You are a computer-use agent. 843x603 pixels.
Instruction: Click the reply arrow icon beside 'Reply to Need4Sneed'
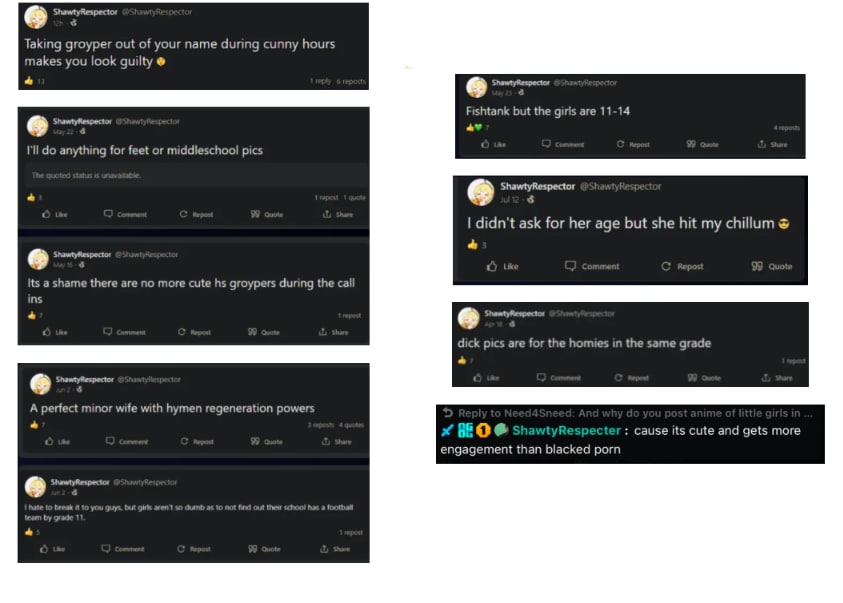point(447,413)
